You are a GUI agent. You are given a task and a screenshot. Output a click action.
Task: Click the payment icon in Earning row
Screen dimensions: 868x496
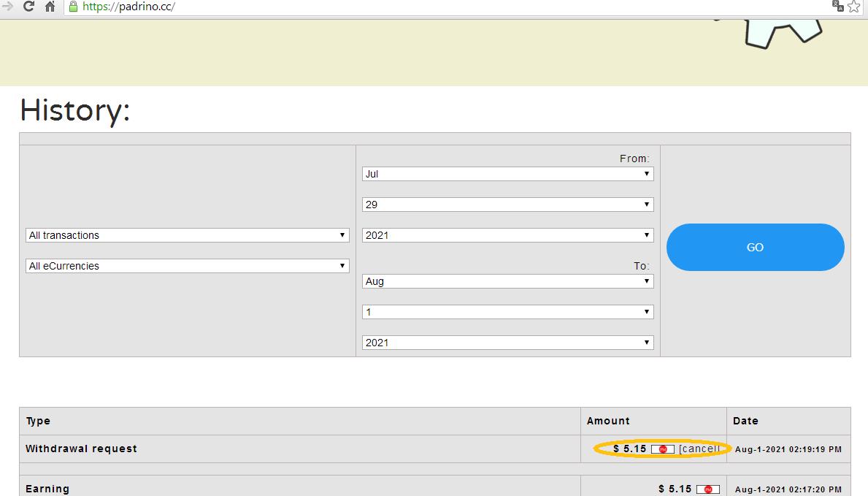coord(707,489)
